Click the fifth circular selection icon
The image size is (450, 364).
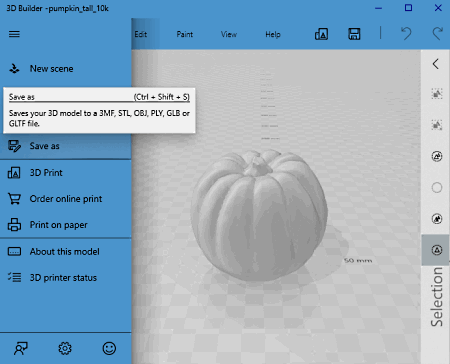pos(437,219)
